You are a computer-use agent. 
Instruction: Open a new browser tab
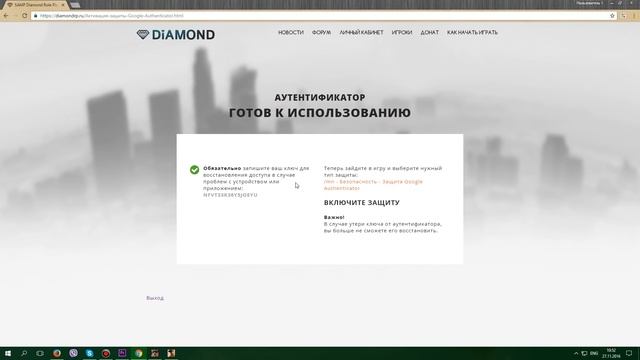pos(75,5)
